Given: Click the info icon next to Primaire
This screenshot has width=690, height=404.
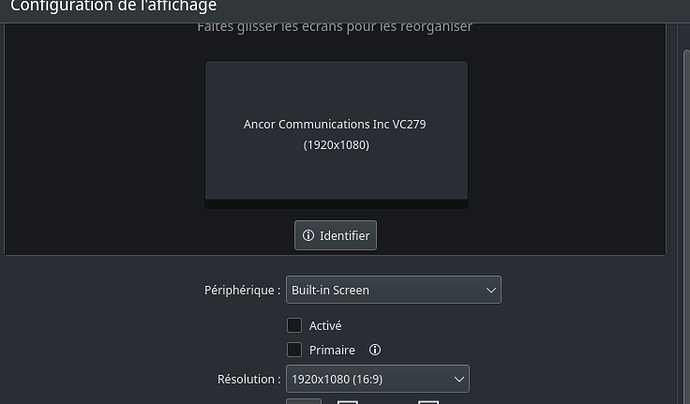Looking at the screenshot, I should coord(375,350).
